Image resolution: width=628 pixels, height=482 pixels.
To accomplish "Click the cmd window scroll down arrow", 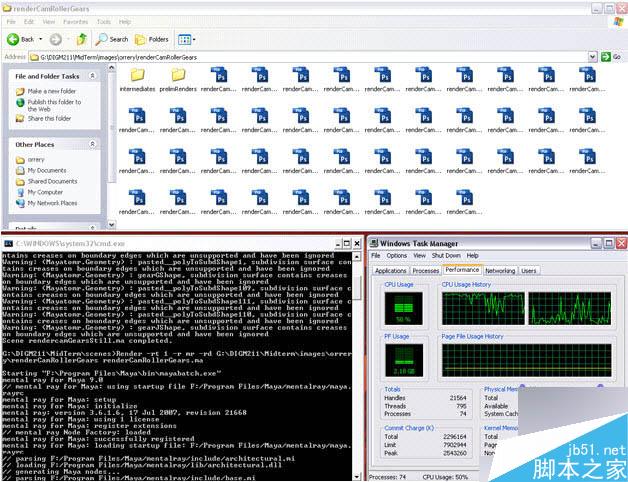I will pyautogui.click(x=356, y=477).
